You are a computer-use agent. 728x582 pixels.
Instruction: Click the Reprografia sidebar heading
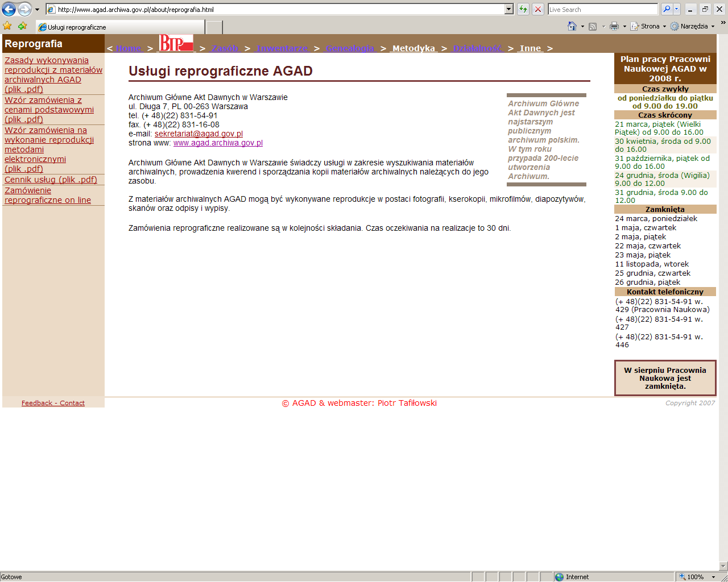coord(34,44)
